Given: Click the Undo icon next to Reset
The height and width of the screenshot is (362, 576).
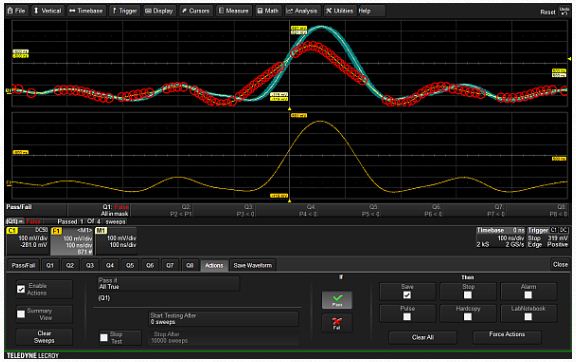Looking at the screenshot, I should (x=564, y=11).
